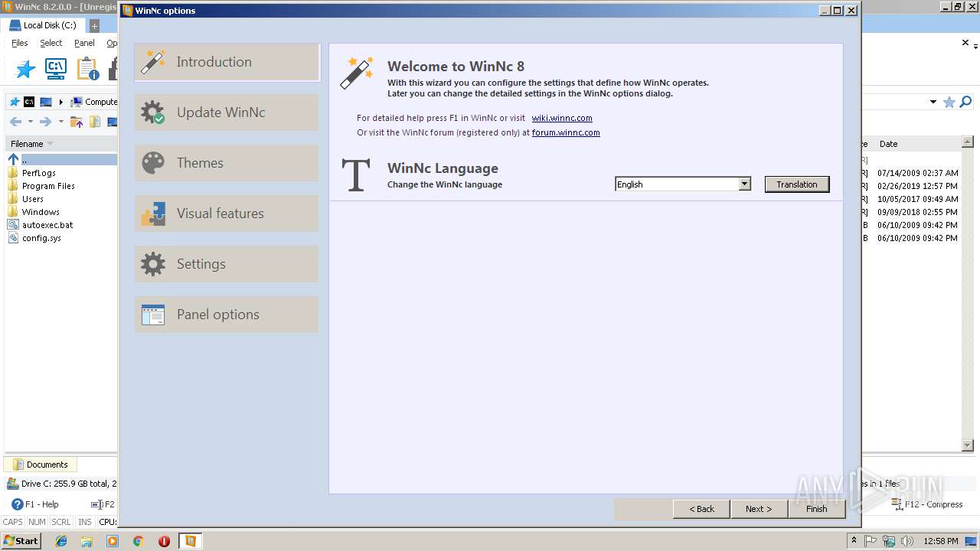Click the right panel scroll up arrow
The width and height of the screenshot is (980, 551).
[x=967, y=142]
